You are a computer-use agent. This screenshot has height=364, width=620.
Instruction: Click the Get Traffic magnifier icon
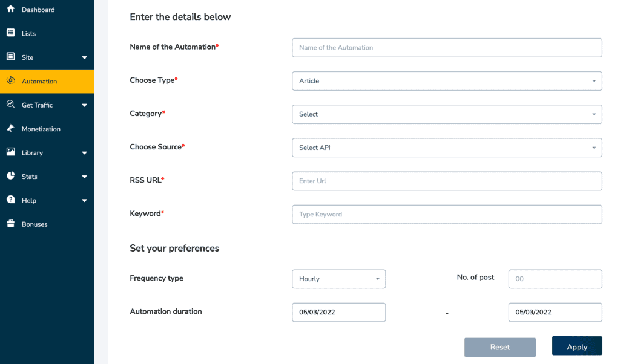coord(10,105)
